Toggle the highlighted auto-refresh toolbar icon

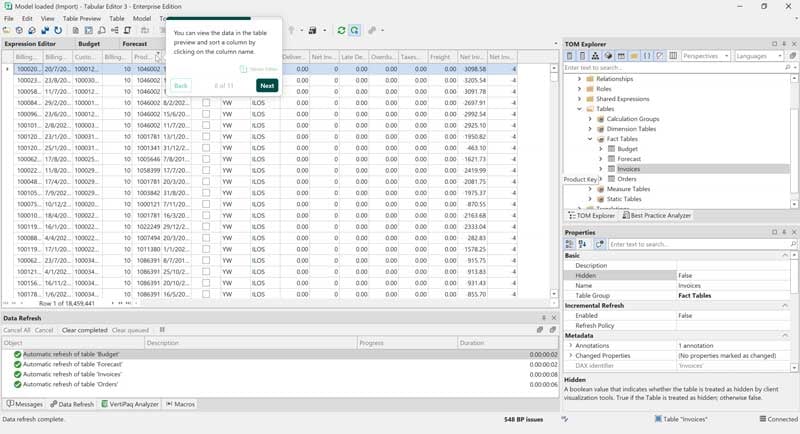(x=355, y=31)
